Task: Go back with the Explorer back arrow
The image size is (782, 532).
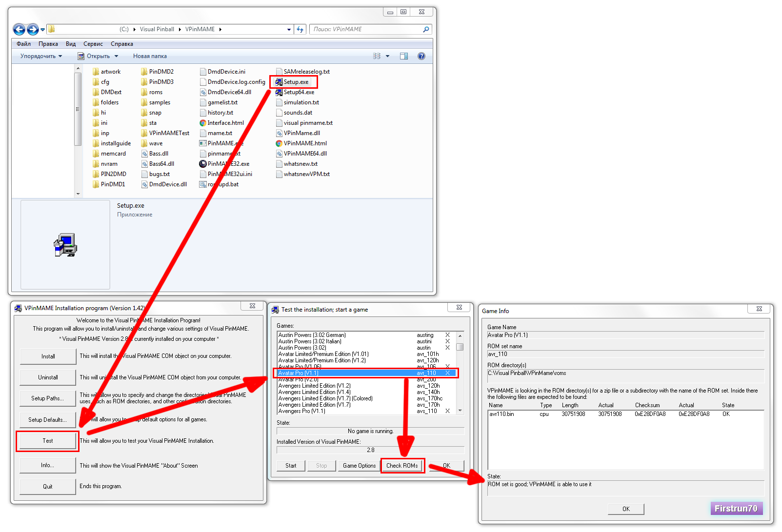Action: click(19, 30)
